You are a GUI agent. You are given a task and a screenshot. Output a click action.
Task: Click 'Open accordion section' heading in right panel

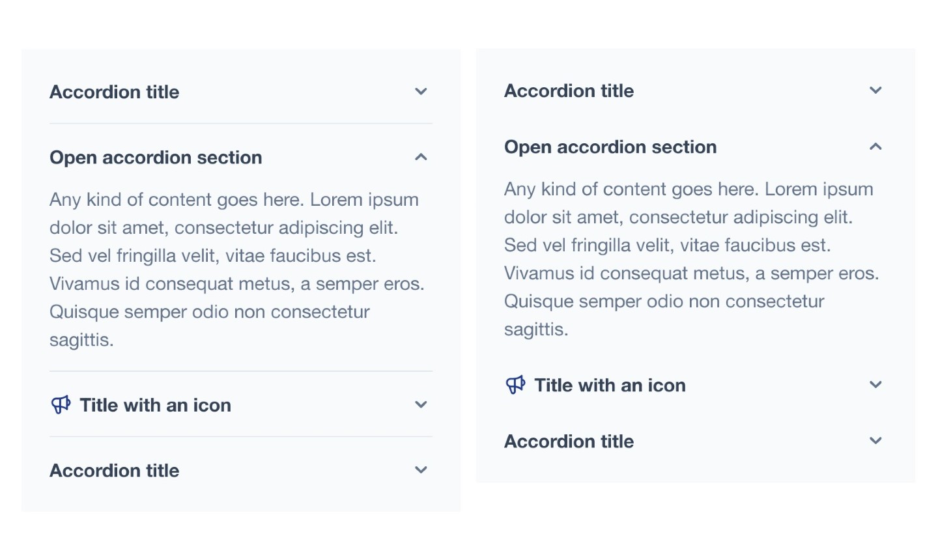(x=610, y=147)
